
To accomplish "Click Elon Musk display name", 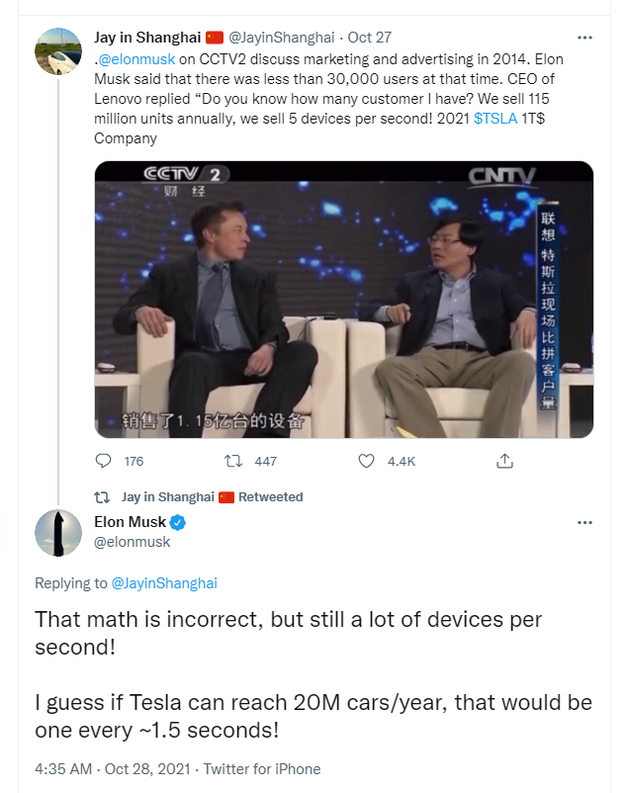I will tap(129, 522).
